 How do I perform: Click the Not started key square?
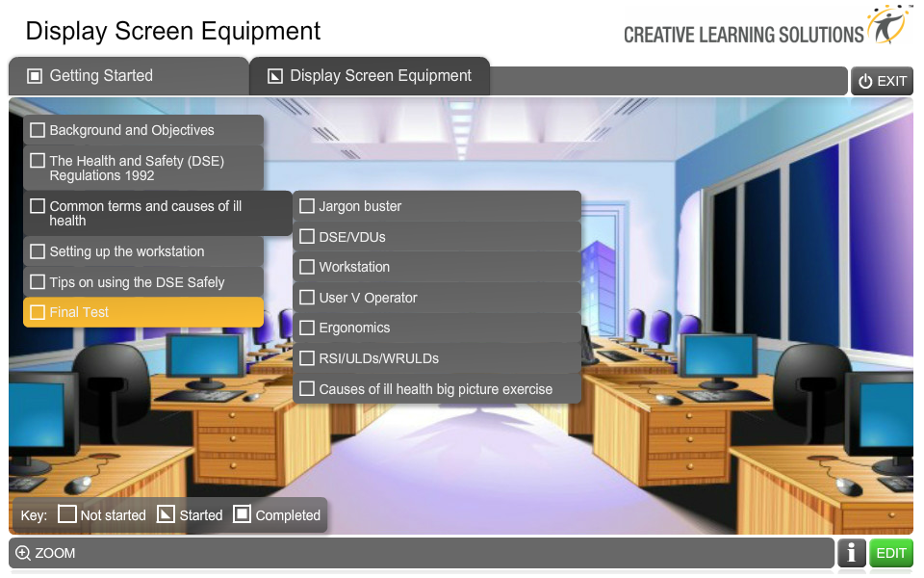[x=67, y=514]
